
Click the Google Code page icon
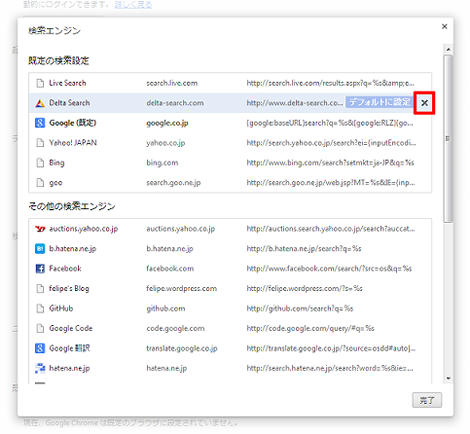(40, 328)
